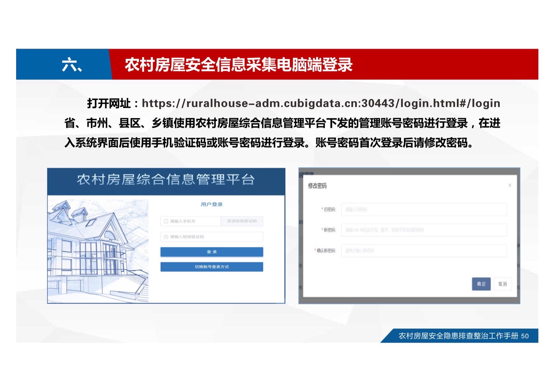
Task: Switch login mode via 切换账号登录方式
Action: point(212,267)
